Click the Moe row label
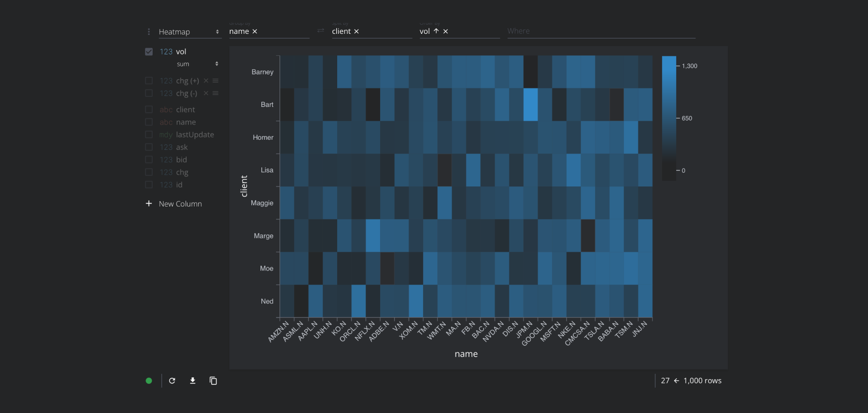The height and width of the screenshot is (413, 868). (267, 268)
